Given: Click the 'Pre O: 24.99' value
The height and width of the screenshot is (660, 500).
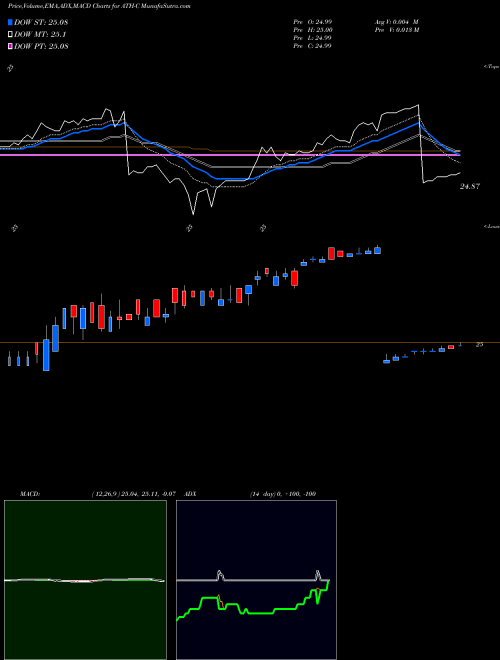Looking at the screenshot, I should click(x=312, y=22).
